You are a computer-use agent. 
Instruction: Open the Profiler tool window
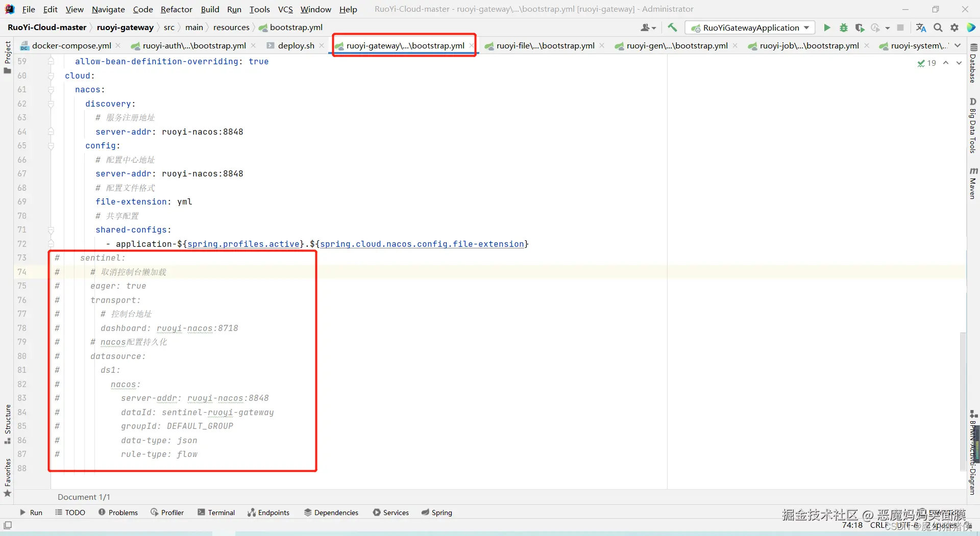pyautogui.click(x=167, y=513)
